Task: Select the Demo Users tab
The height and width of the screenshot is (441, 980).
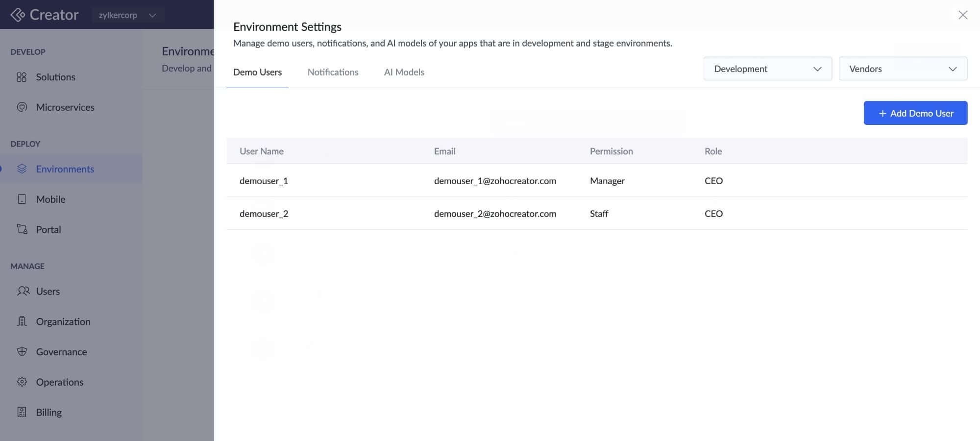Action: click(x=257, y=73)
